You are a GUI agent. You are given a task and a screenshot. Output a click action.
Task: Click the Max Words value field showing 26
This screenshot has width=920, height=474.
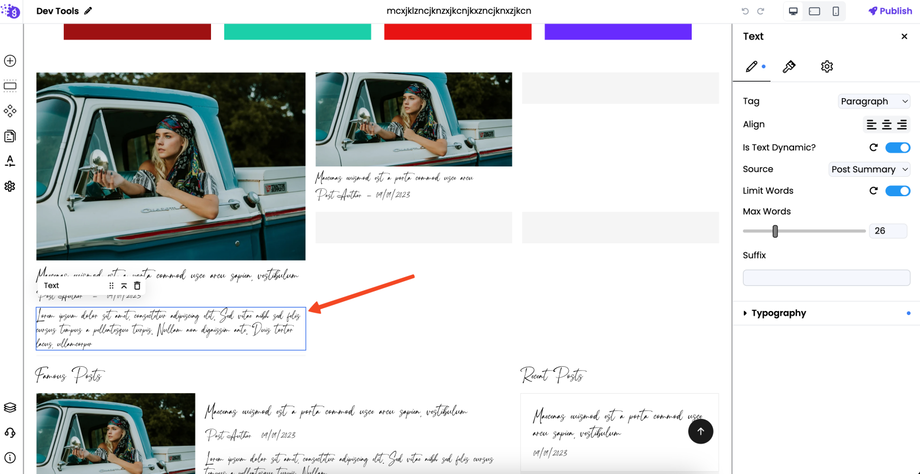click(x=888, y=231)
